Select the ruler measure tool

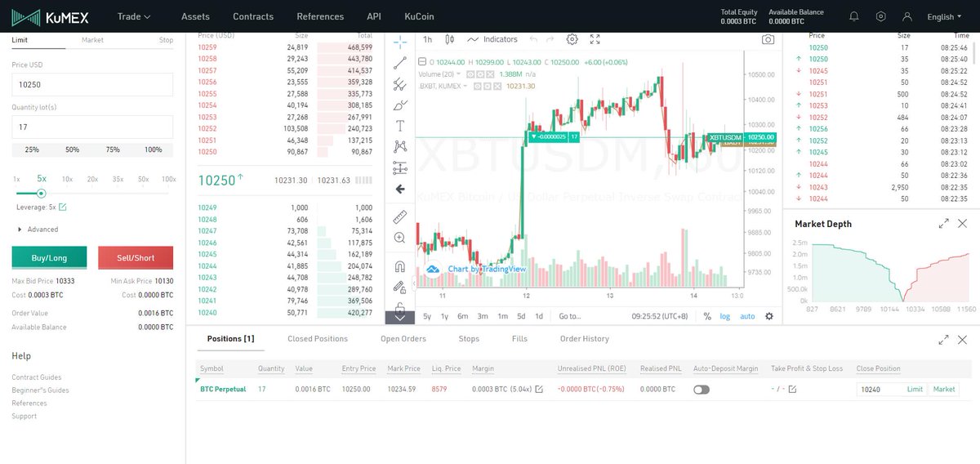[399, 216]
